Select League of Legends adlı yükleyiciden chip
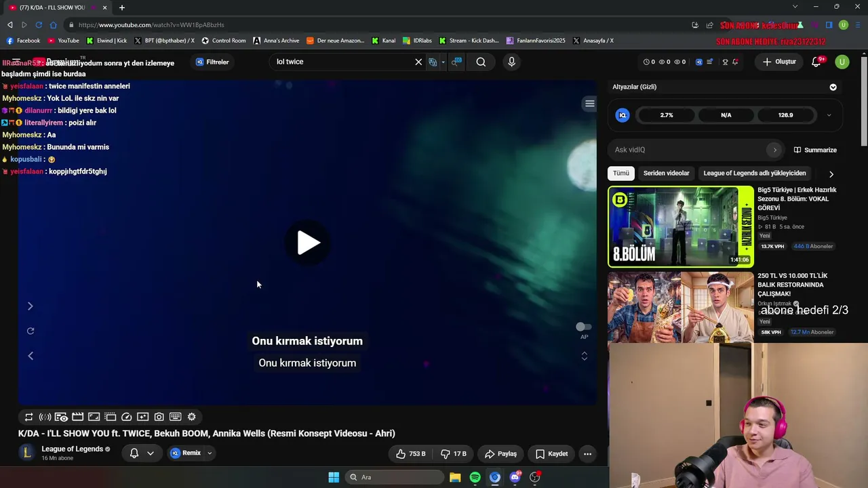This screenshot has height=488, width=868. point(755,174)
